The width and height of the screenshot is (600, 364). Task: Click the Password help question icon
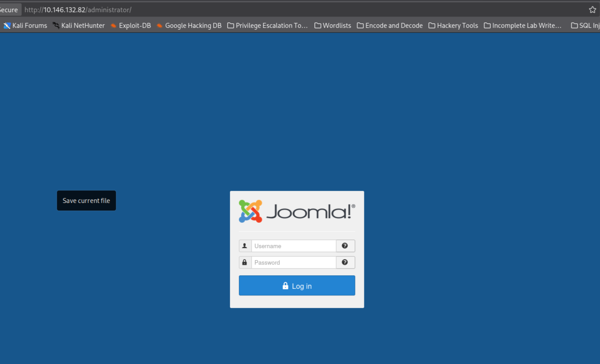click(345, 262)
